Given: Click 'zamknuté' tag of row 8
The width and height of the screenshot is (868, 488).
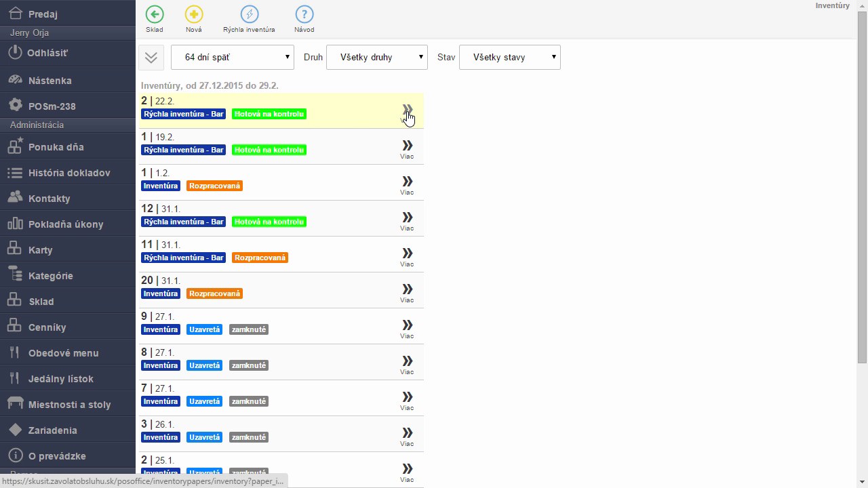Looking at the screenshot, I should click(249, 365).
